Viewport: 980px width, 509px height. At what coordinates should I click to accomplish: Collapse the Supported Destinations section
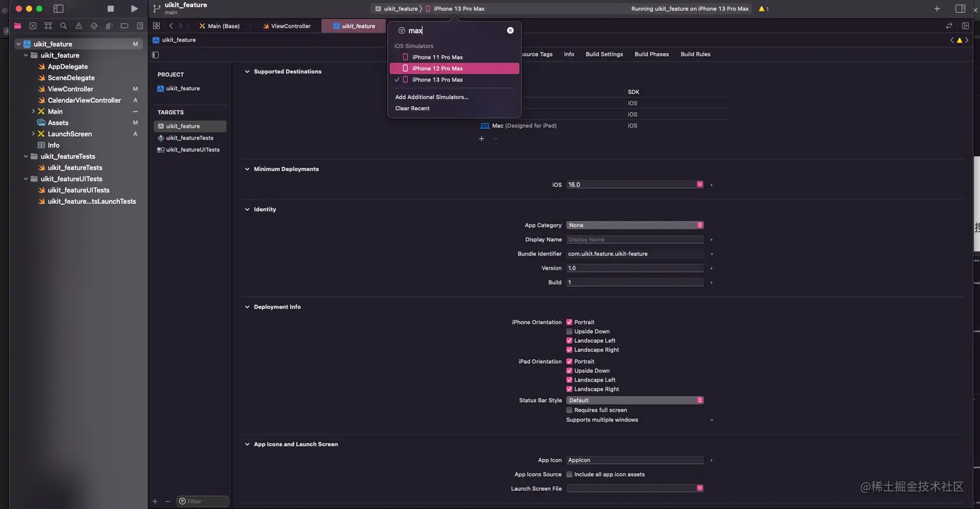coord(247,71)
